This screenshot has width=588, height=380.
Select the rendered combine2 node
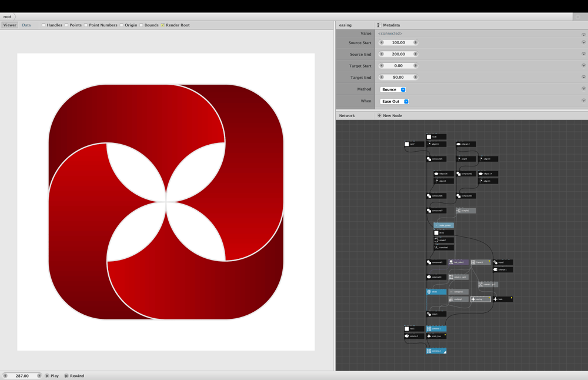[436, 351]
